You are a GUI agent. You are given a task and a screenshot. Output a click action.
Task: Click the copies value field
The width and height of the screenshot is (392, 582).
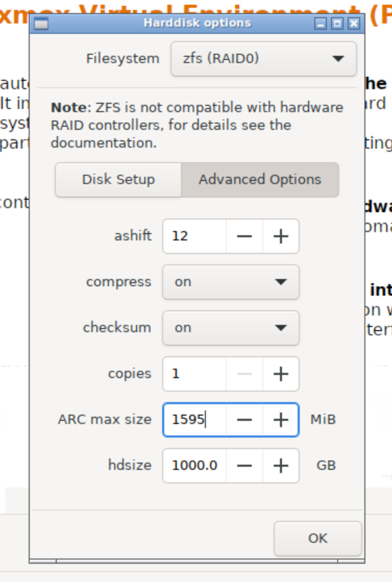[x=195, y=374]
